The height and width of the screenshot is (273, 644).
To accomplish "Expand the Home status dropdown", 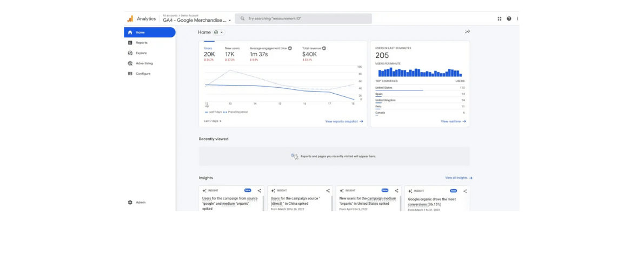I will (x=218, y=32).
